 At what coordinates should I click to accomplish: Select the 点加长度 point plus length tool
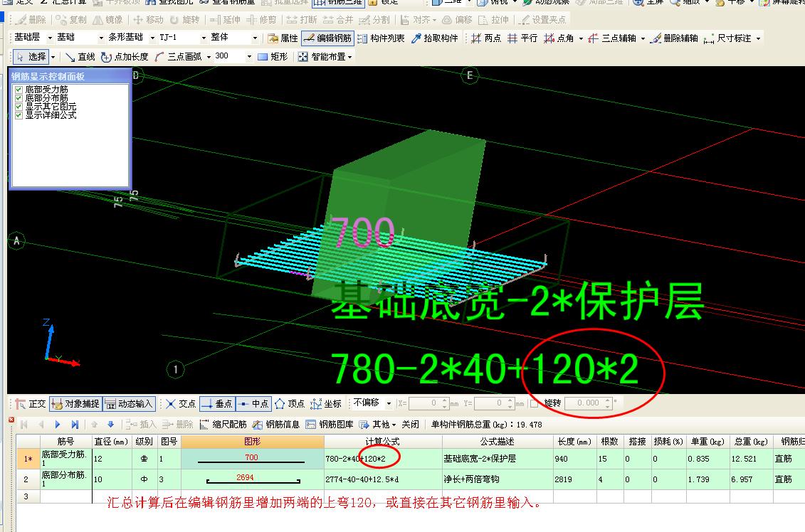tap(125, 57)
